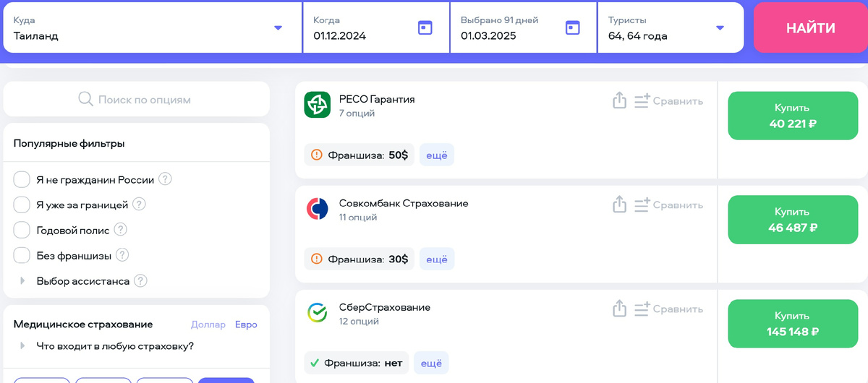Click the 7 опций text under РЕСО
The height and width of the screenshot is (383, 868).
[x=357, y=113]
